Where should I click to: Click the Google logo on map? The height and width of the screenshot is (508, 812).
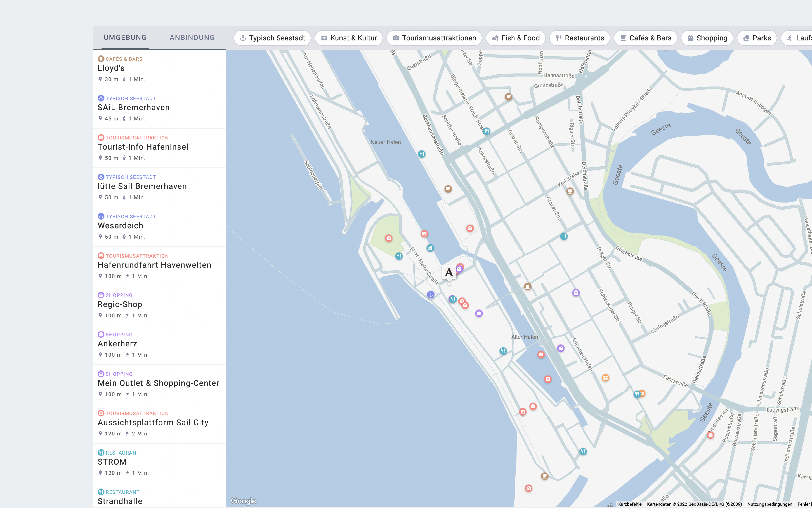click(243, 501)
